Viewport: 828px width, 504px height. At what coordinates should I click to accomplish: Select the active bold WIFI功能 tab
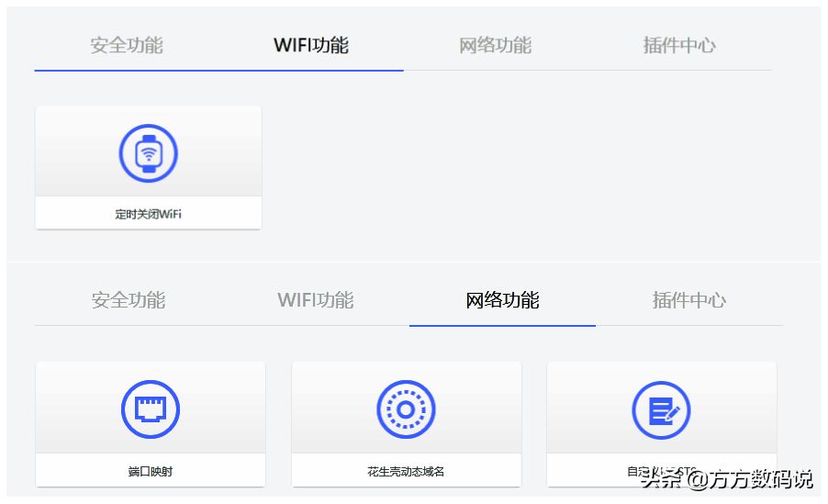pyautogui.click(x=311, y=45)
